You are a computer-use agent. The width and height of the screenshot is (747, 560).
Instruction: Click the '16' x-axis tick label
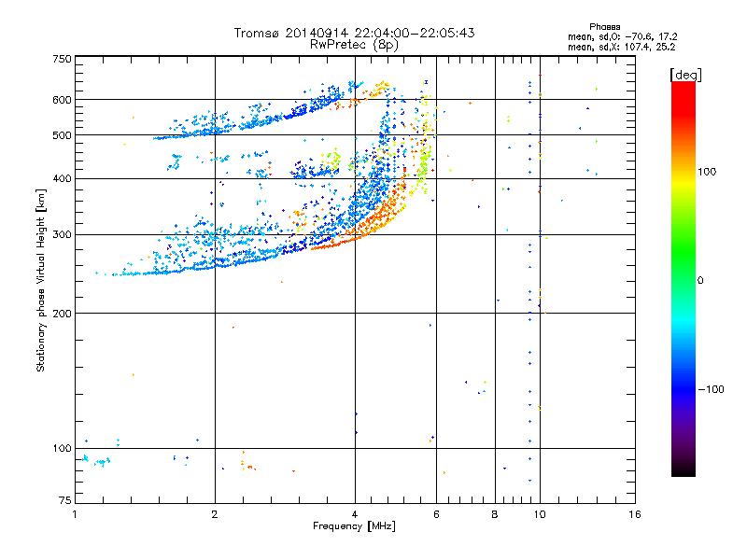click(635, 514)
